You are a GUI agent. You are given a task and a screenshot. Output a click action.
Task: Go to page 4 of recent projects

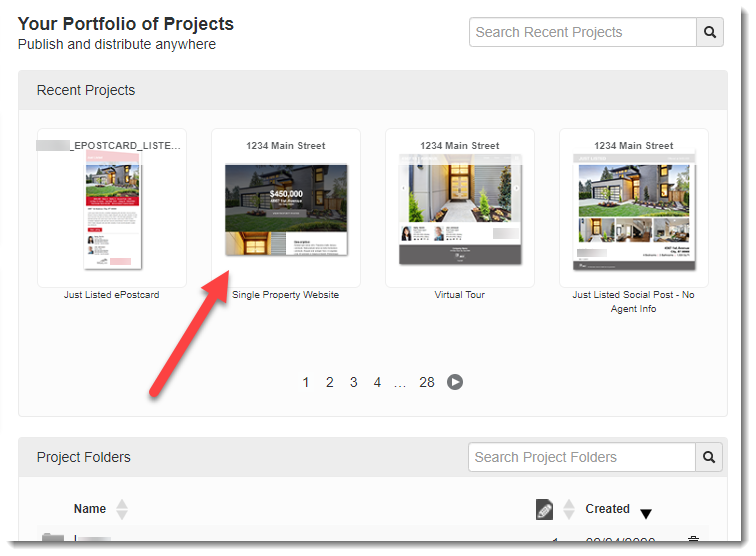point(377,382)
